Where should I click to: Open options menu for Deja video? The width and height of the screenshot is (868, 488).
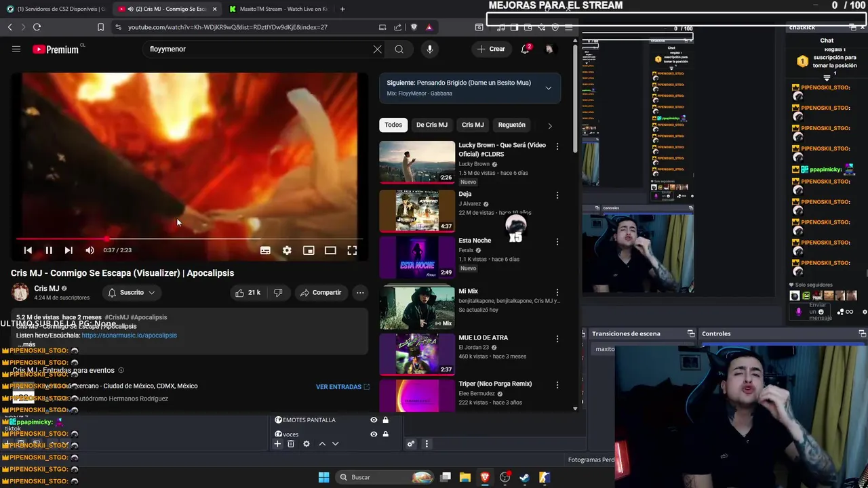click(557, 195)
